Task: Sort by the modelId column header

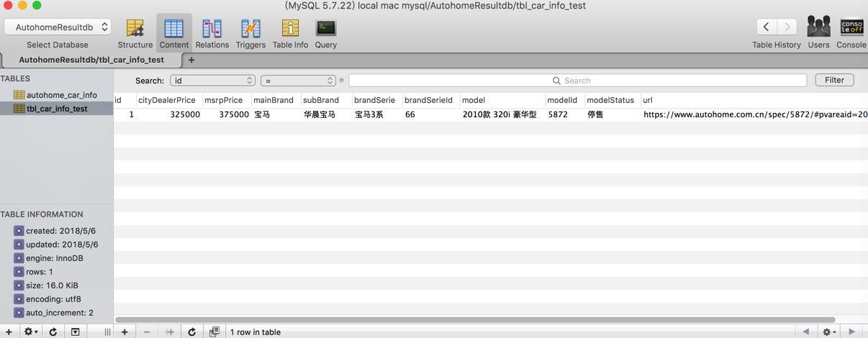Action: 564,100
